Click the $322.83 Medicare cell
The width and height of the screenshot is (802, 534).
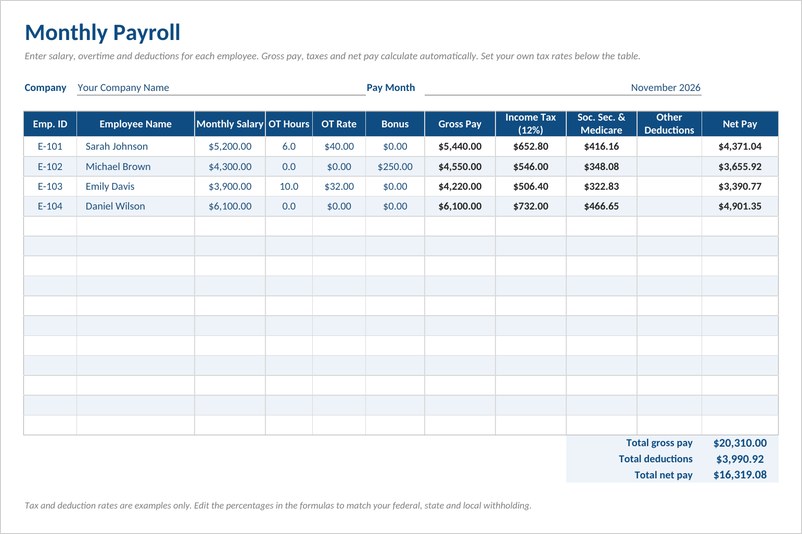click(602, 187)
